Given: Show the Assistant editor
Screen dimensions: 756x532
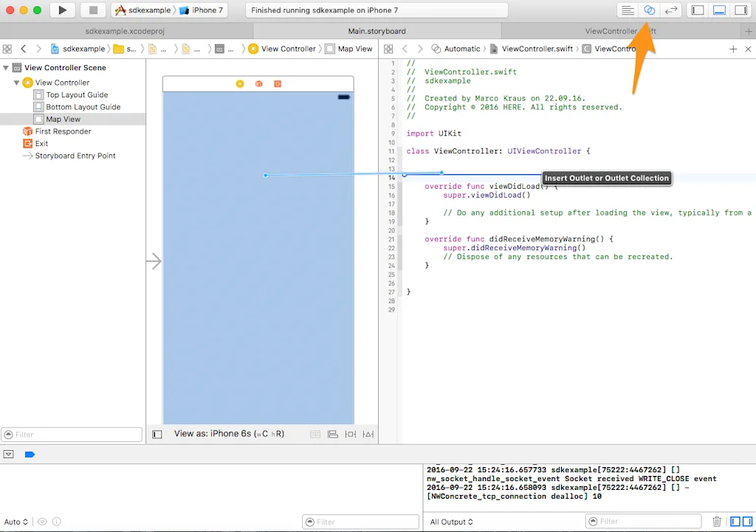Looking at the screenshot, I should (649, 10).
